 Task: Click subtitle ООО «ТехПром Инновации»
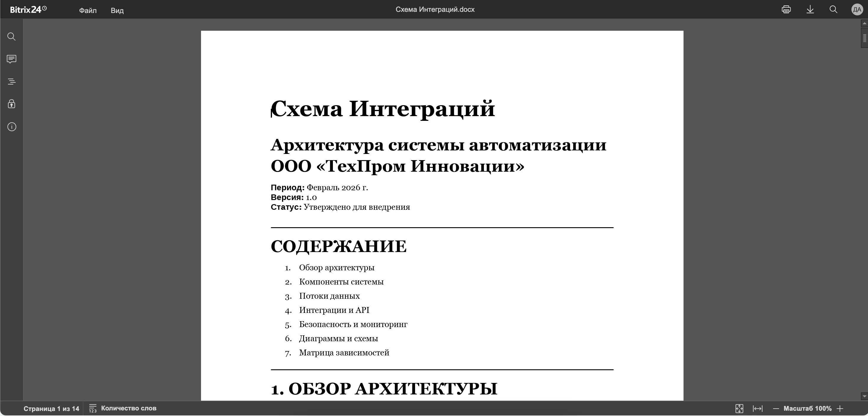tap(398, 166)
